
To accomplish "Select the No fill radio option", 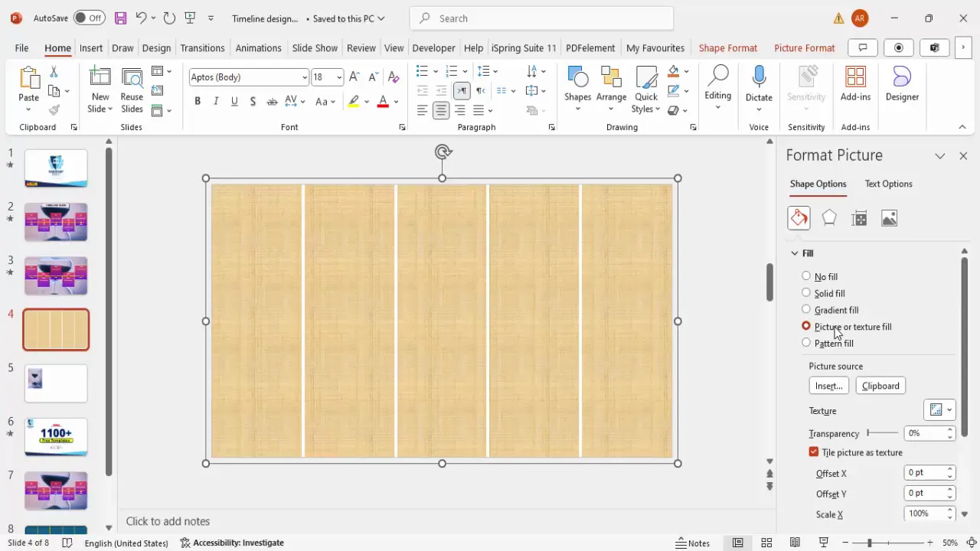I will click(806, 276).
